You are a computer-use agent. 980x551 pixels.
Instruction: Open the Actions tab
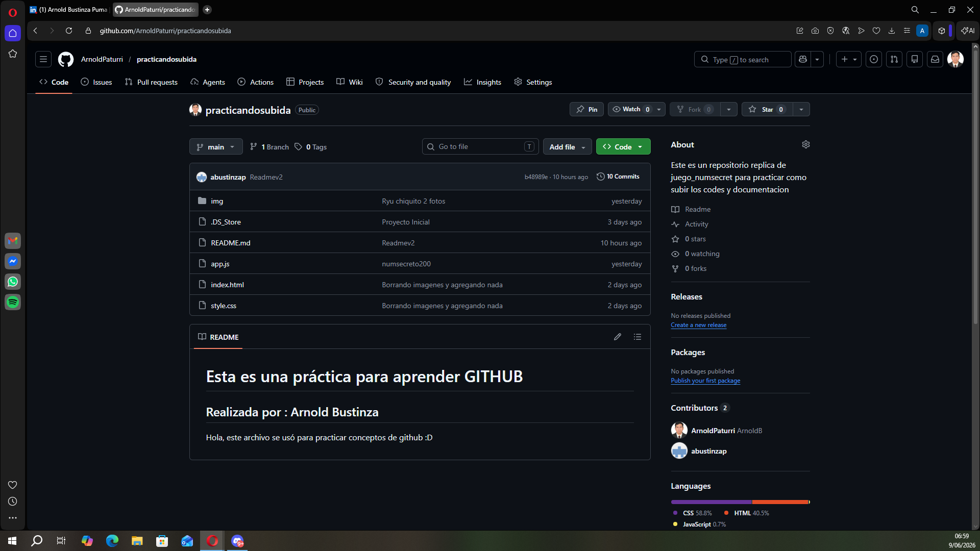pos(256,82)
